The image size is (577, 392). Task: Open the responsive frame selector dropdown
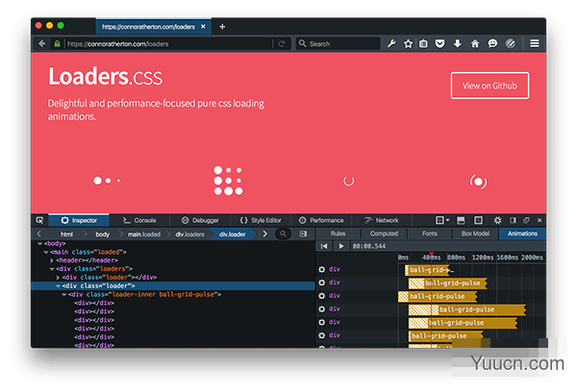click(x=442, y=220)
